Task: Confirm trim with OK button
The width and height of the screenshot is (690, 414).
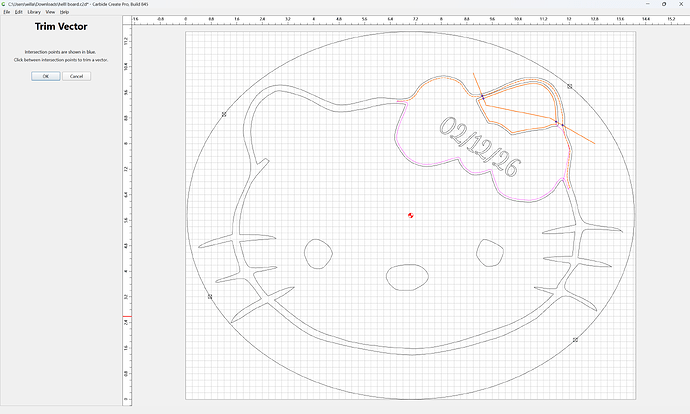Action: click(46, 76)
